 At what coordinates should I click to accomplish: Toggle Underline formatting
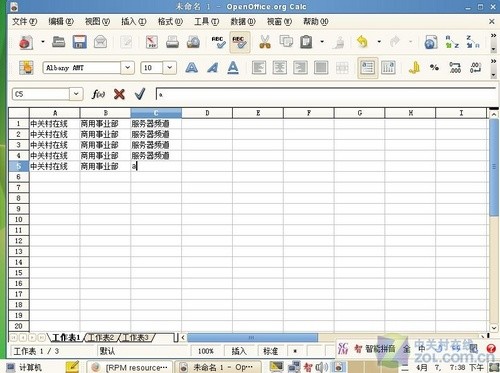(233, 68)
